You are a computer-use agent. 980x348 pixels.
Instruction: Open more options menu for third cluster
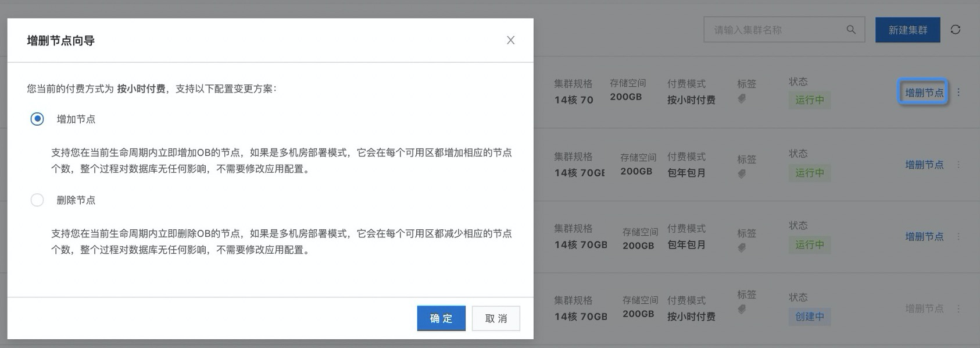click(x=958, y=236)
